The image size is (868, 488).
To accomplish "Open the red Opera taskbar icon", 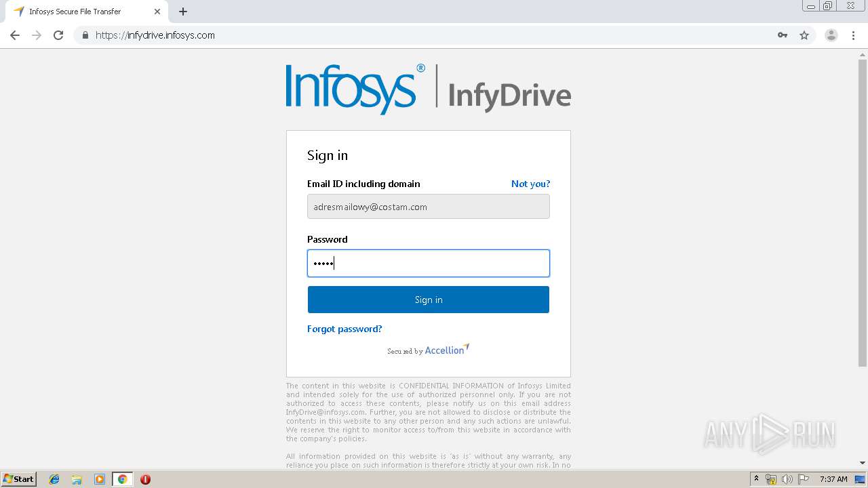I will coord(145,479).
